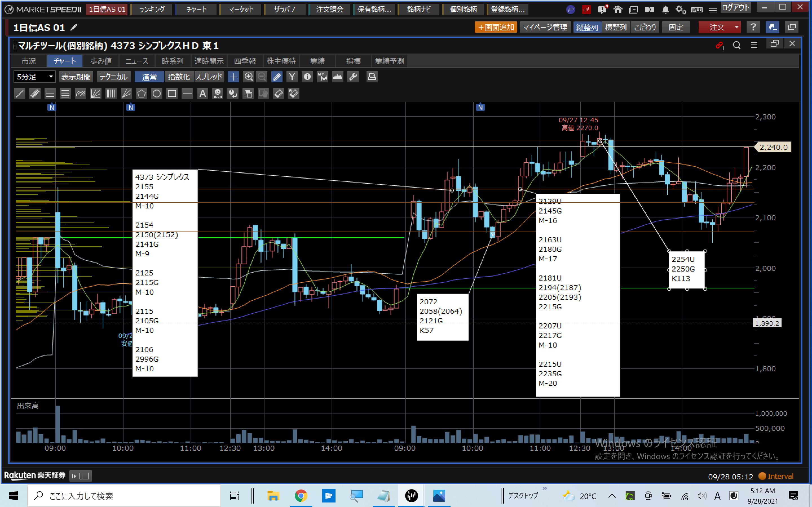Screen dimensions: 812x507
Task: Toggle the crosshair cursor button
Action: coord(233,77)
